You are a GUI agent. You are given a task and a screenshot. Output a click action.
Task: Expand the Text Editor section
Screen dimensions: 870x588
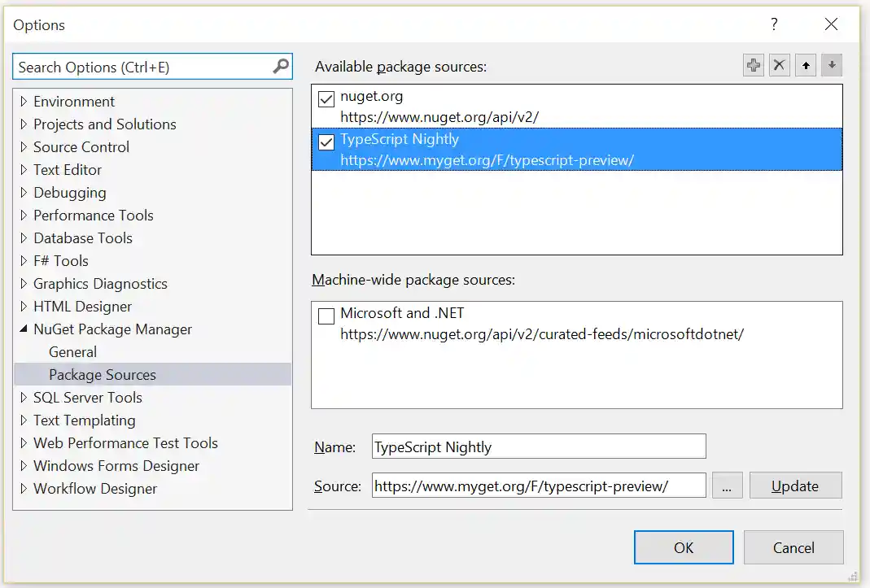(24, 169)
